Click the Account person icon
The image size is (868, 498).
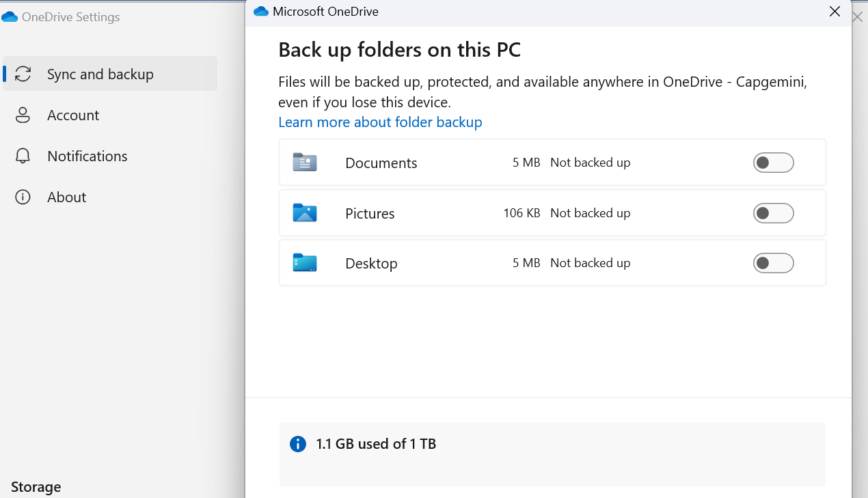[23, 115]
